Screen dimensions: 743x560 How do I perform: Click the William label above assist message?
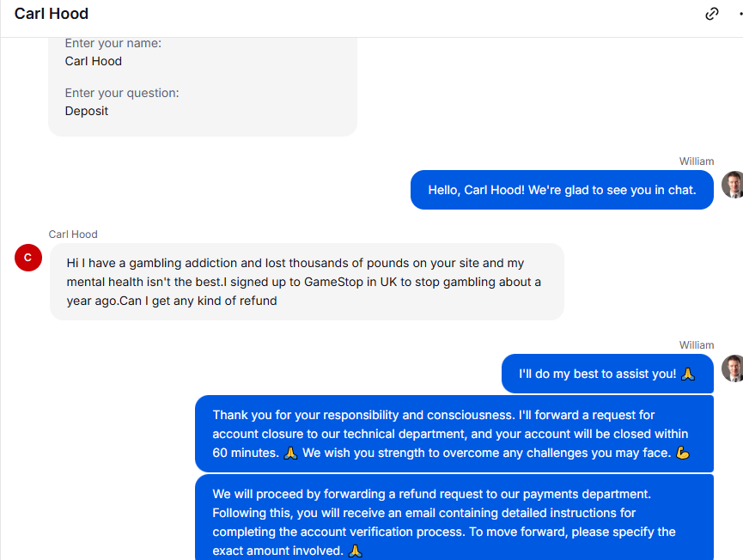point(697,345)
